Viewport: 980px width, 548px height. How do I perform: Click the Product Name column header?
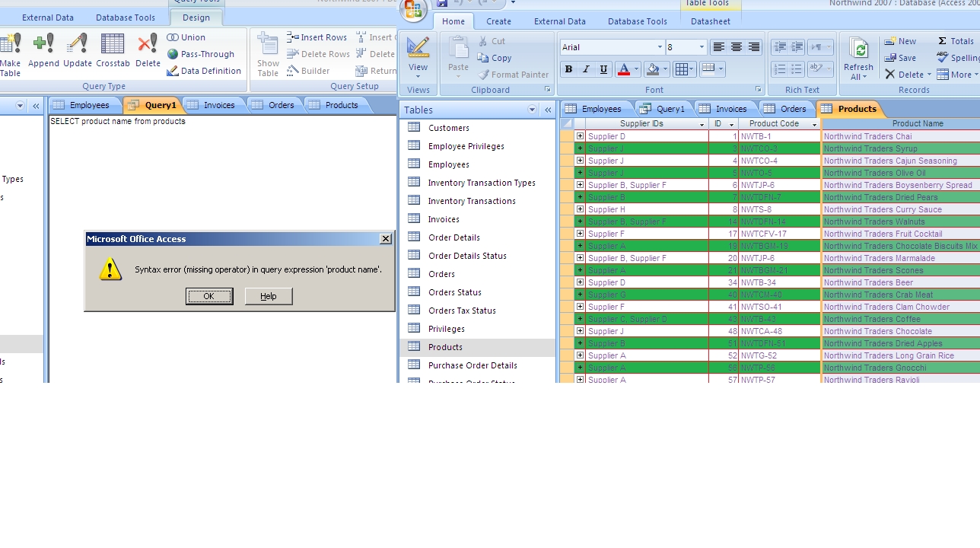pyautogui.click(x=901, y=124)
